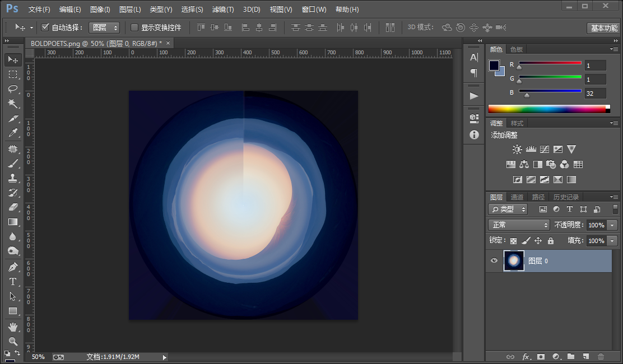This screenshot has width=623, height=364.
Task: Select the Pen tool
Action: point(13,267)
